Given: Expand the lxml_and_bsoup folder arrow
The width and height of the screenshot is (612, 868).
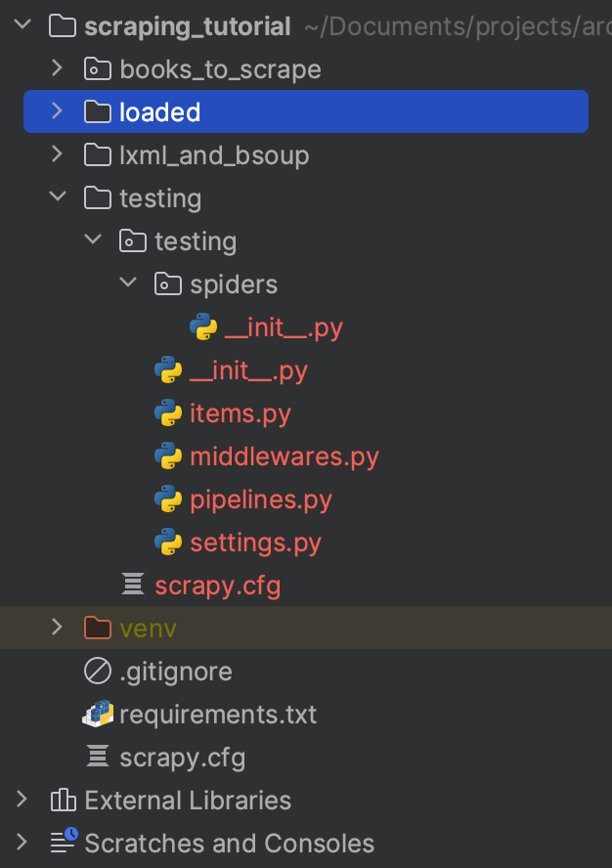Looking at the screenshot, I should [x=57, y=155].
